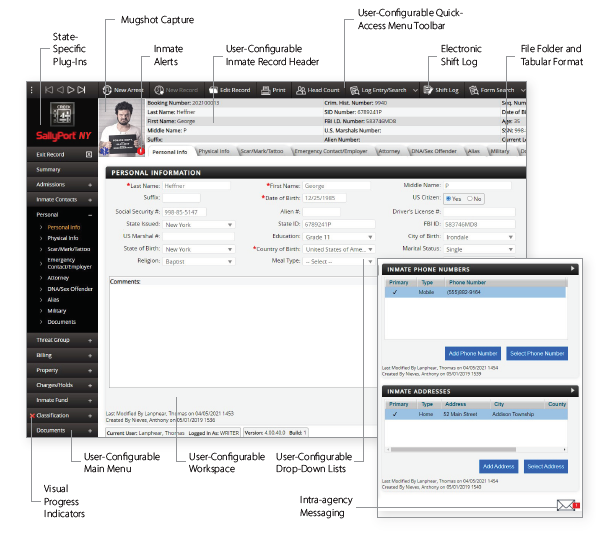Select US Citizen Yes radio button
This screenshot has height=536, width=608.
(448, 199)
